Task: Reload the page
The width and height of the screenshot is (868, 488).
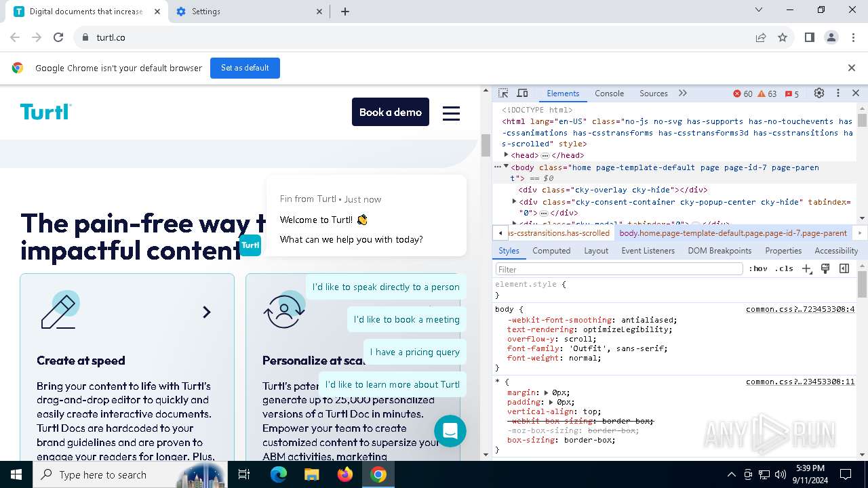Action: click(x=58, y=37)
